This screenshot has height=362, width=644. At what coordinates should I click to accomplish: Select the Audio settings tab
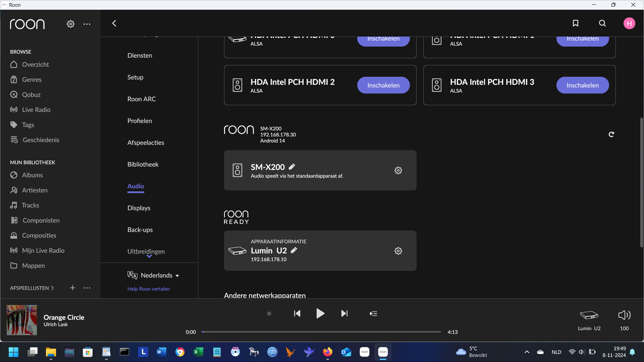tap(136, 186)
